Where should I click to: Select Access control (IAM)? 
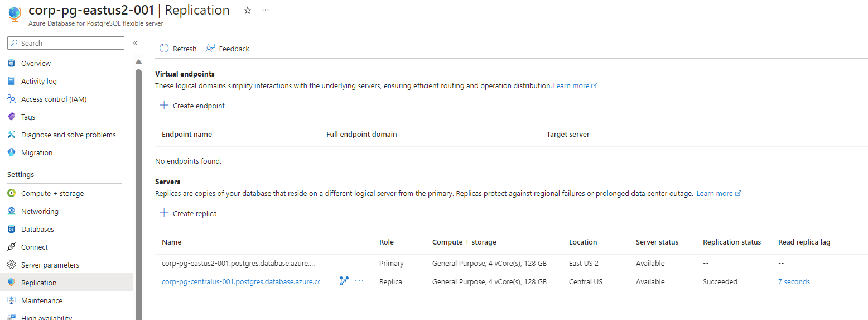[54, 99]
